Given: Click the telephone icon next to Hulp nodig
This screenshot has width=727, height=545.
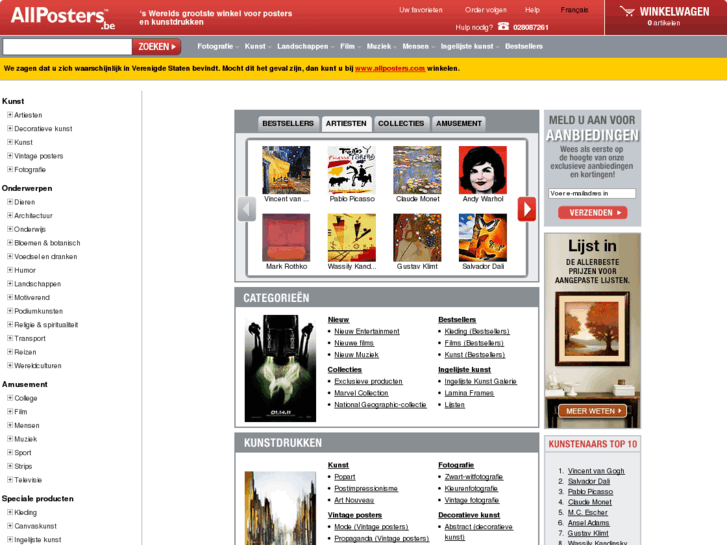Looking at the screenshot, I should (503, 26).
